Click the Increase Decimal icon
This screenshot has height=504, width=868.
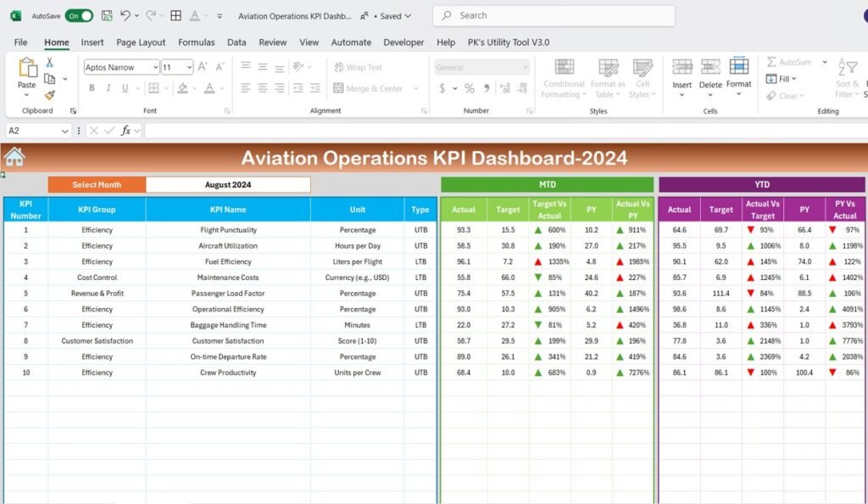[505, 87]
